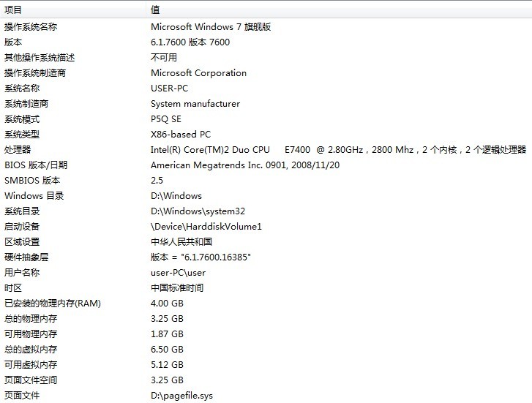Select the 可用物理内存 row label
The image size is (532, 403).
(31, 334)
